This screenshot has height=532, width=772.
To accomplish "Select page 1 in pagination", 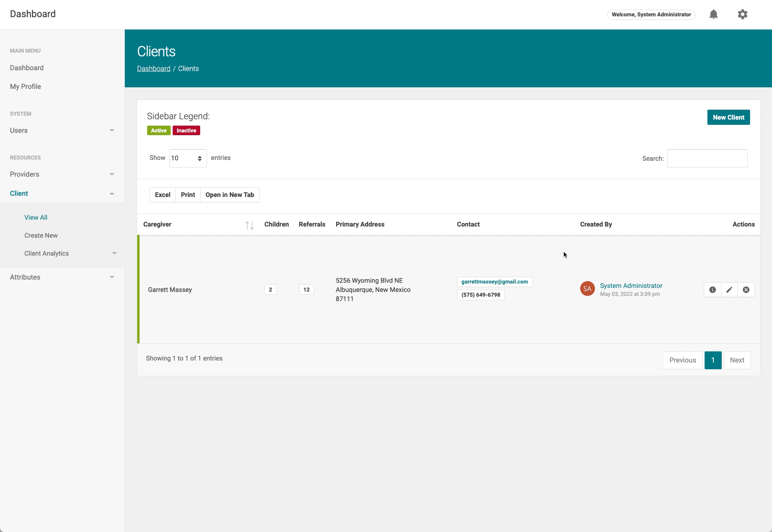I will coord(713,360).
